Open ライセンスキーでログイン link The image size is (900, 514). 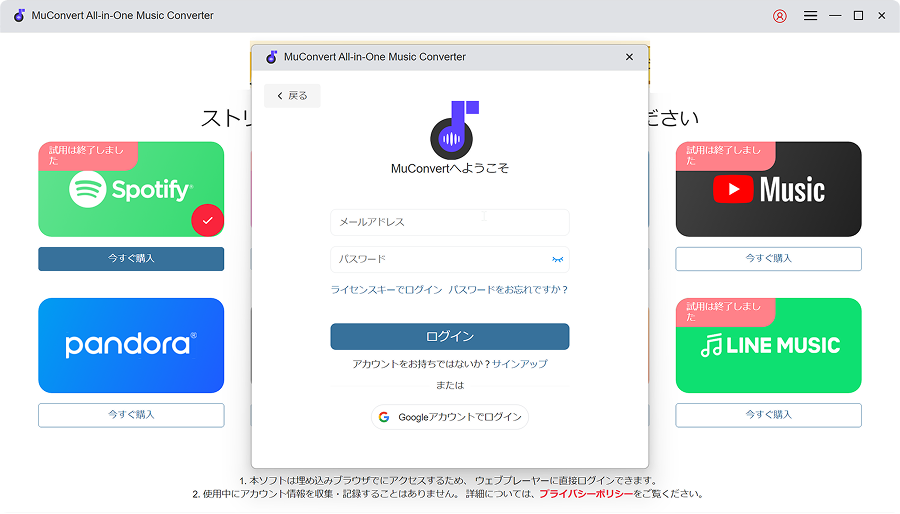point(386,290)
